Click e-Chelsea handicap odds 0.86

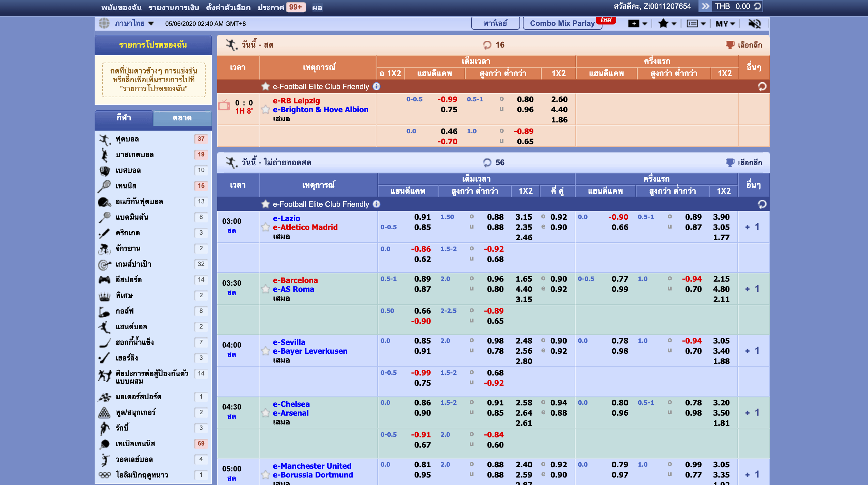pyautogui.click(x=422, y=403)
